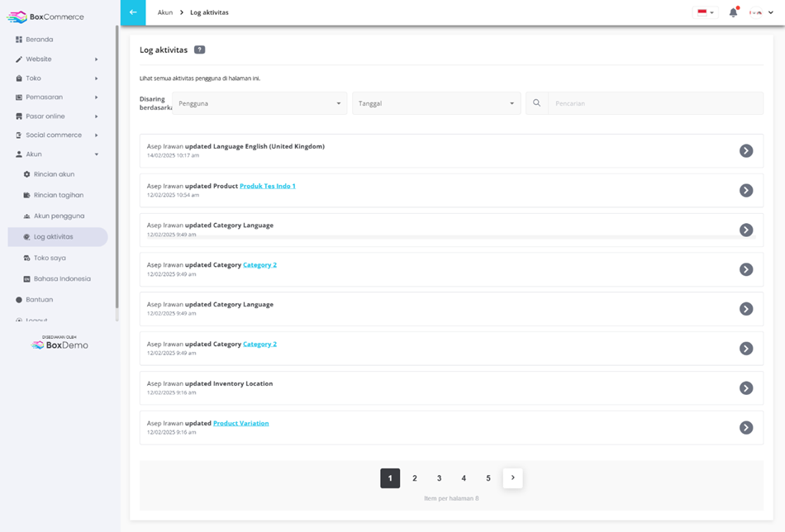Open the Product Variation link
The image size is (785, 532).
coord(240,423)
